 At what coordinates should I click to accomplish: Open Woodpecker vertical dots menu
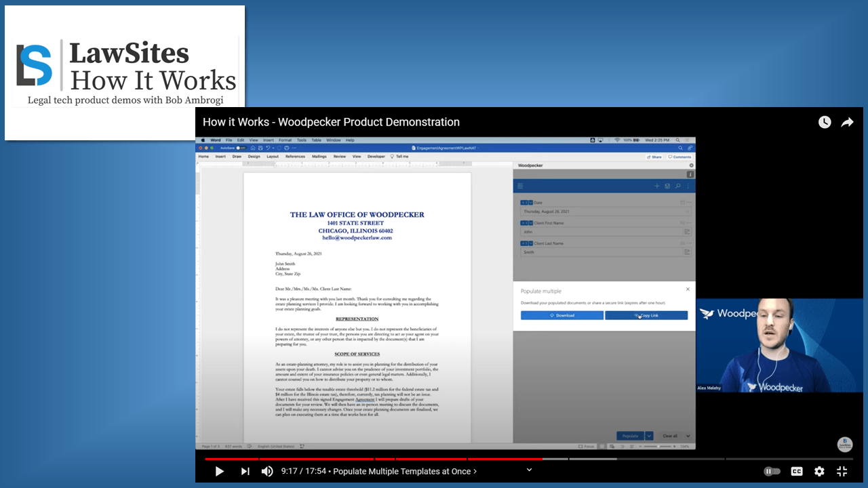(688, 186)
